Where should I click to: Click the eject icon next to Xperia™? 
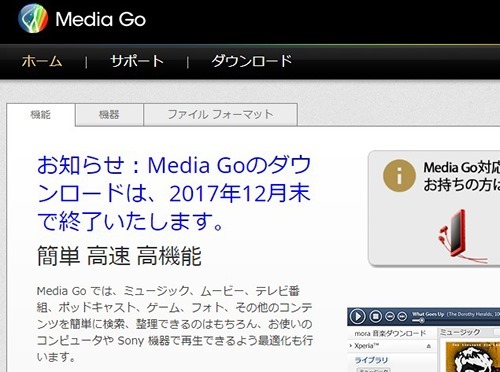point(428,346)
